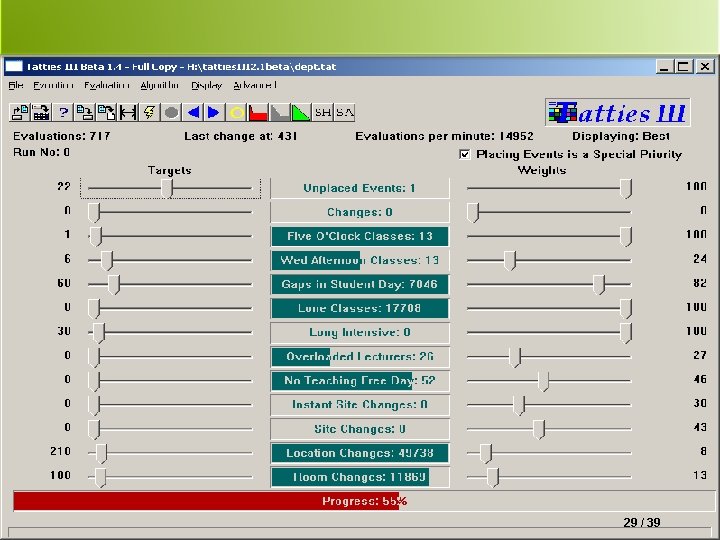The image size is (720, 540).
Task: Click the Unplaced Events: 1 button
Action: (x=360, y=188)
